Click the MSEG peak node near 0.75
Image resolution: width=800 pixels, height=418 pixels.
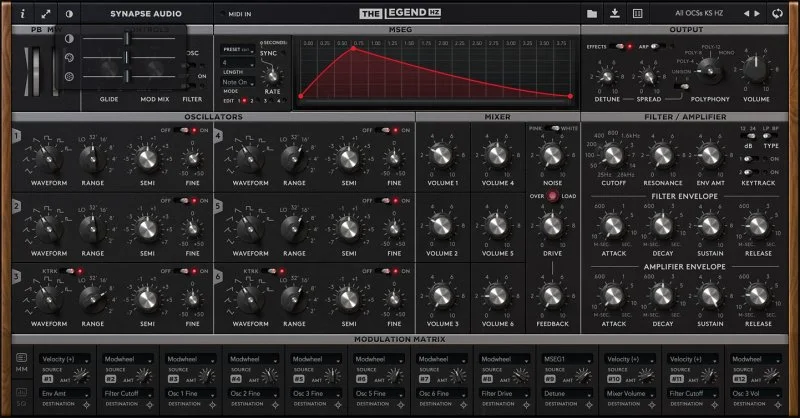[x=354, y=48]
